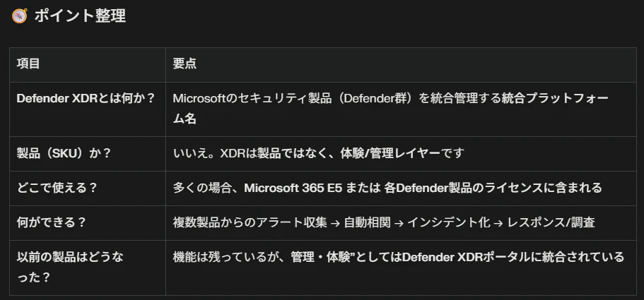Viewport: 644px width, 300px height.
Task: Click the 自動相関 step in the flow
Action: click(367, 222)
